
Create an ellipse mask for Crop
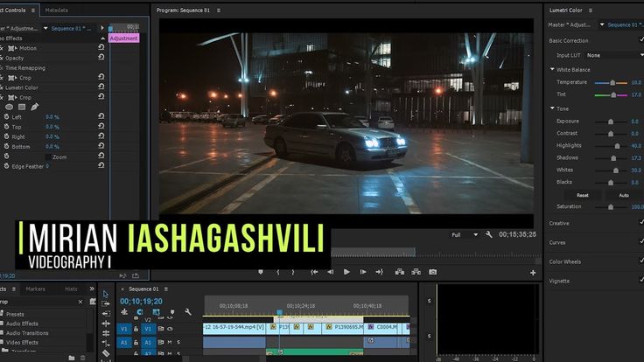(x=9, y=107)
